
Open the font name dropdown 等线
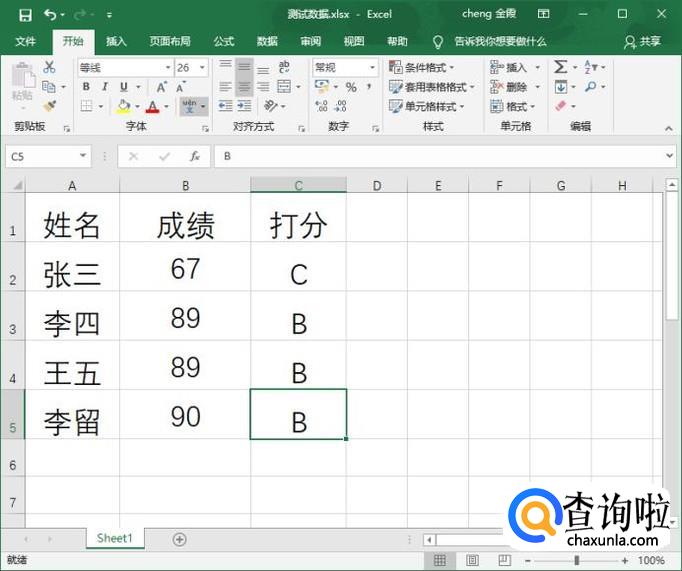pyautogui.click(x=167, y=67)
